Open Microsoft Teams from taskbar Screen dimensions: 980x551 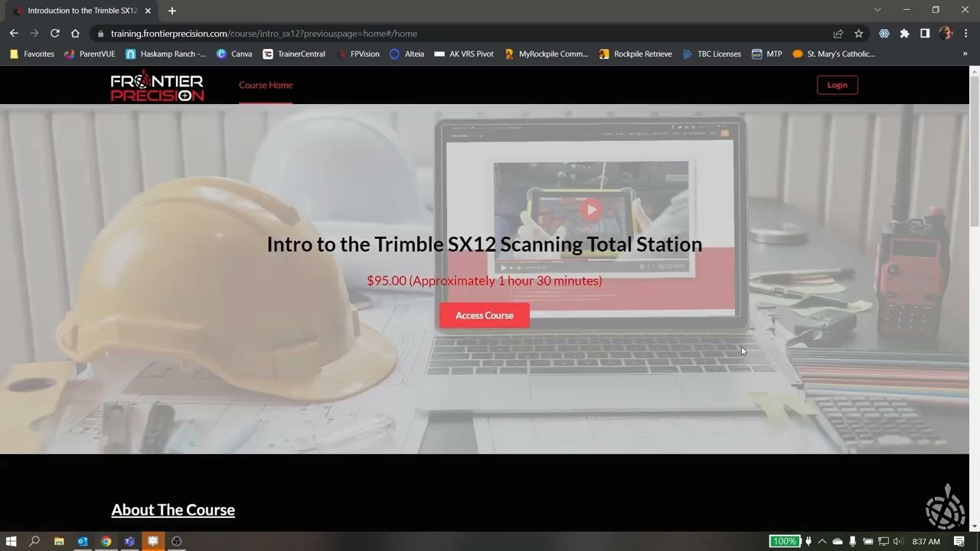click(129, 541)
